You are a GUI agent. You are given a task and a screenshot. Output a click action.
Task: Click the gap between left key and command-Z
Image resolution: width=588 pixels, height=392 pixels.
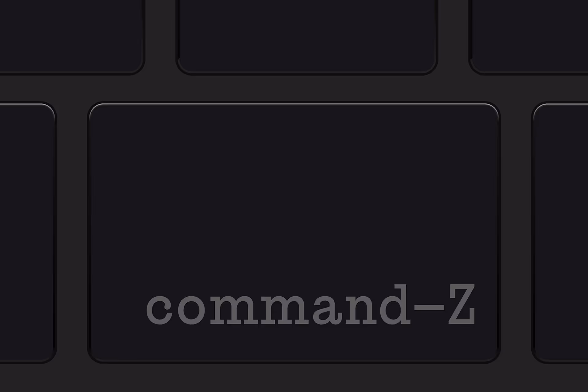tap(72, 233)
